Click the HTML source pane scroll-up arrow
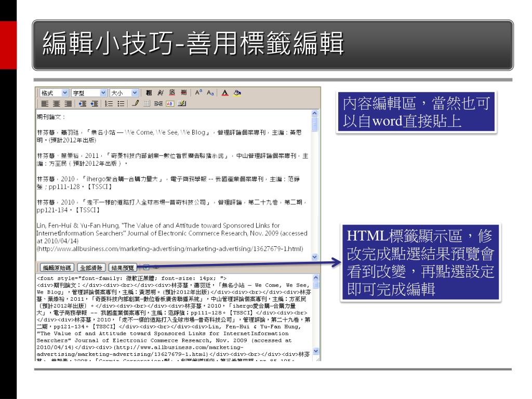 316,277
